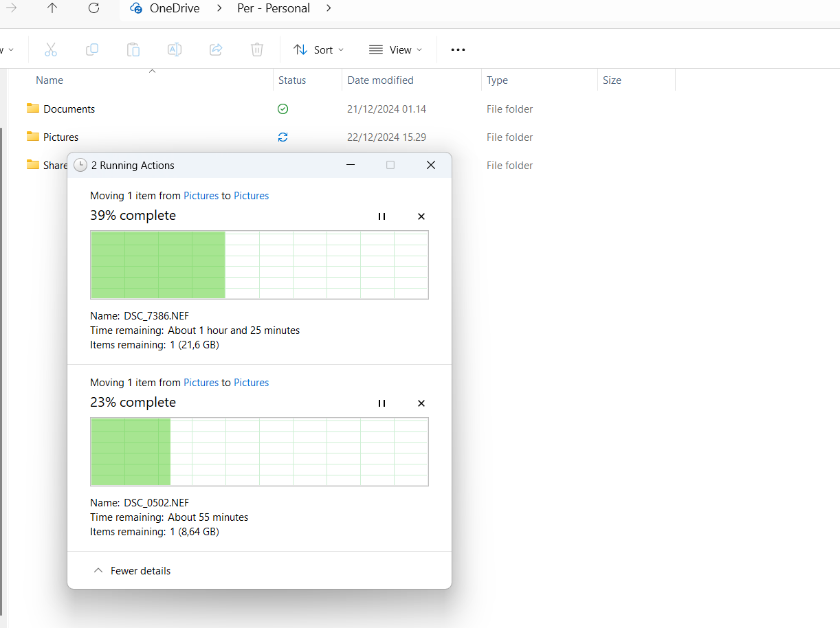Cancel the 39% complete move operation
This screenshot has width=840, height=628.
(421, 216)
